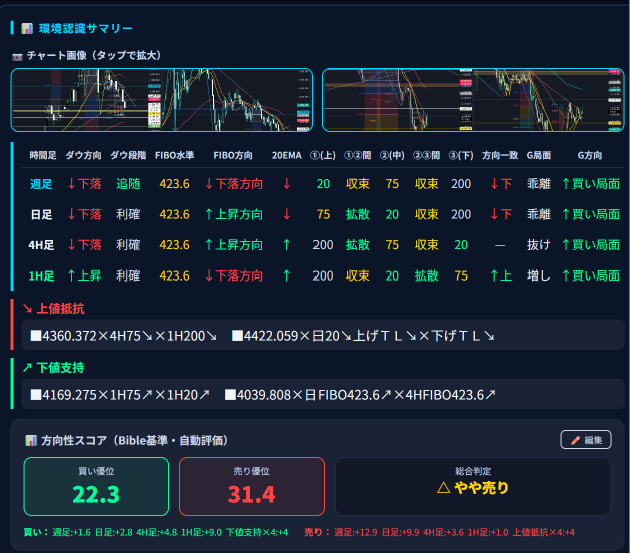Image resolution: width=630 pixels, height=554 pixels.
Task: Click 追随 in the 週足 row
Action: 128,184
